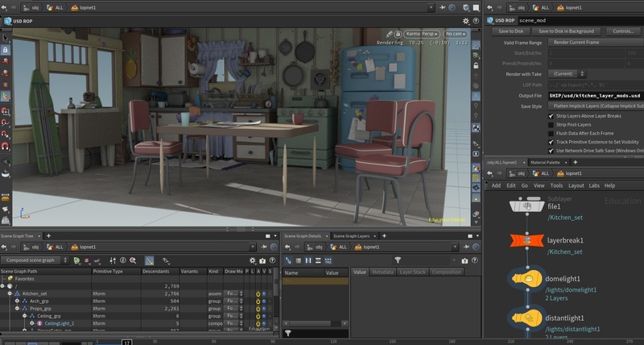Screen dimensions: 644x345
Task: Click the domelight1 node icon
Action: click(527, 279)
